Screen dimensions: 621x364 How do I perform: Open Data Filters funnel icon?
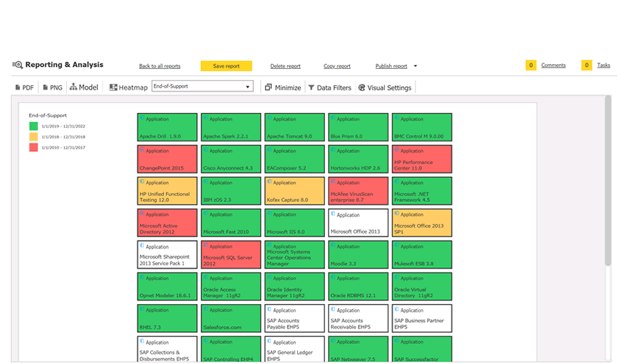coord(311,88)
